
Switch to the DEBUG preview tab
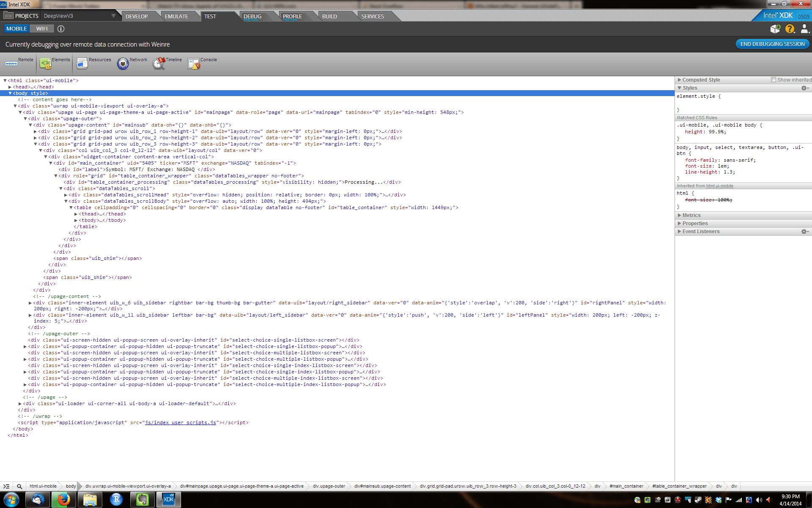(x=252, y=16)
